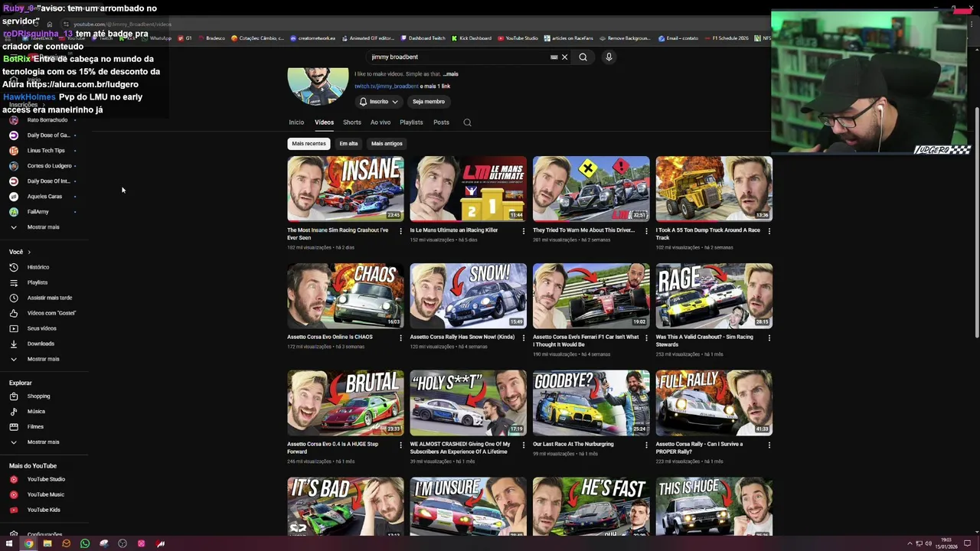Switch to the Ao vivo channel tab

point(381,122)
